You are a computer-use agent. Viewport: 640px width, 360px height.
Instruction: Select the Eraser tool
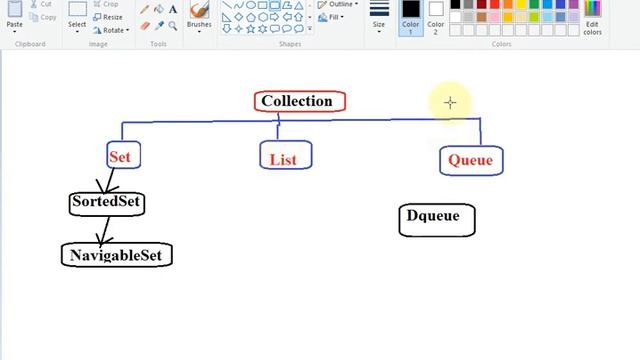click(x=144, y=26)
